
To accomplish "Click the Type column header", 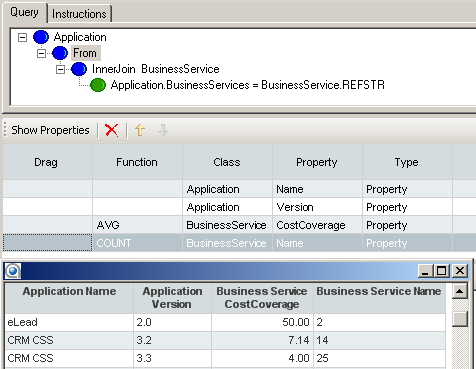I will coord(407,162).
